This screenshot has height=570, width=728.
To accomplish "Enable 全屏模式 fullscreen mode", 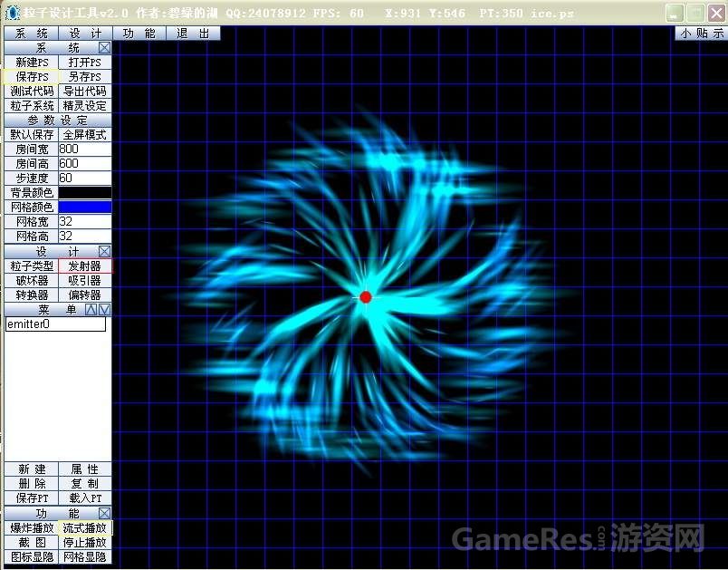I will [x=86, y=134].
